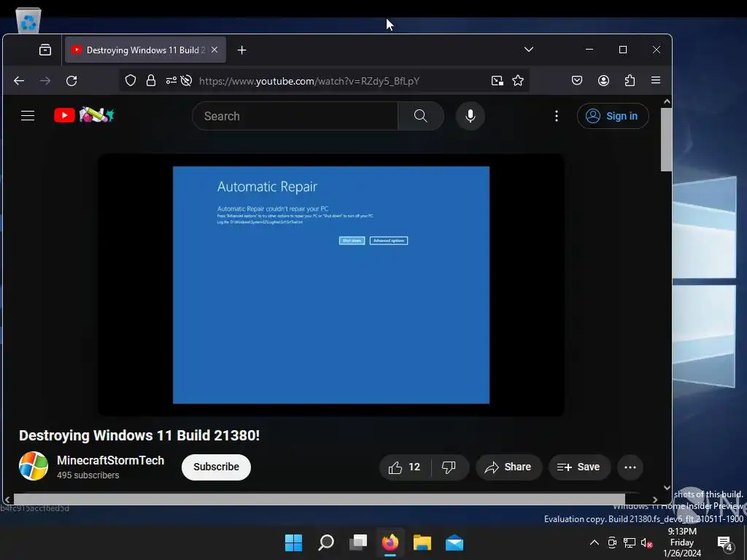Open MinecraftStormTech channel avatar
747x560 pixels.
pyautogui.click(x=34, y=466)
